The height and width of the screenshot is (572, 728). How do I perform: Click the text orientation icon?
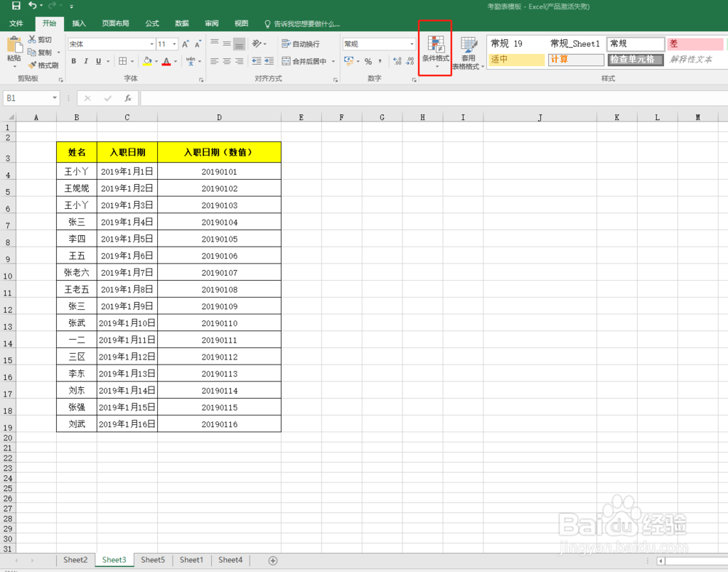[257, 44]
